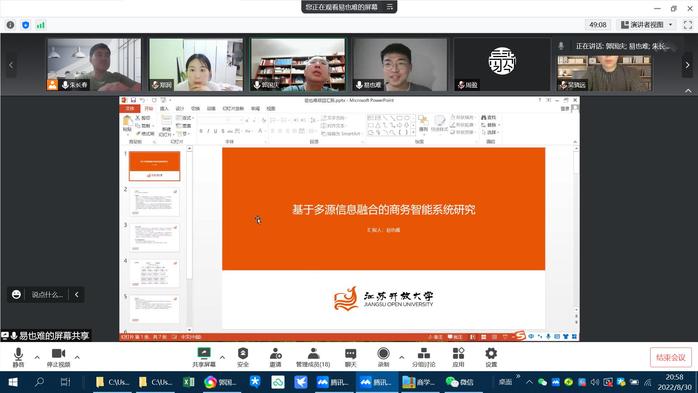Click slide title text 基于多源信息融合的商务智能系统研究
The height and width of the screenshot is (393, 698).
click(384, 210)
